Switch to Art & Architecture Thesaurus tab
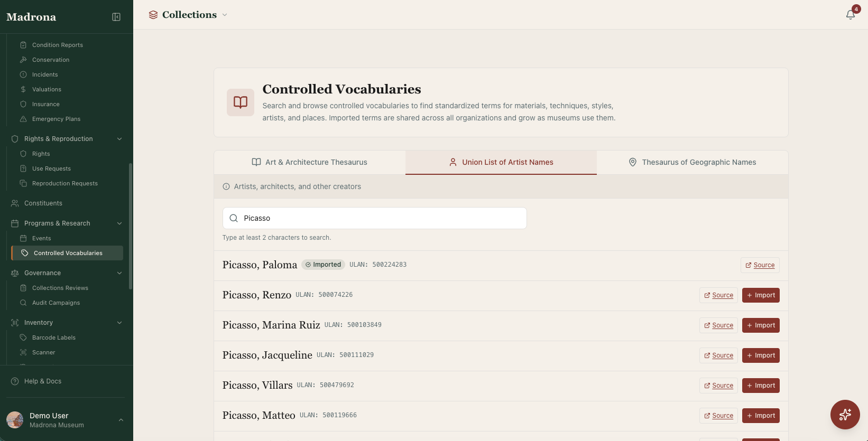 [310, 162]
